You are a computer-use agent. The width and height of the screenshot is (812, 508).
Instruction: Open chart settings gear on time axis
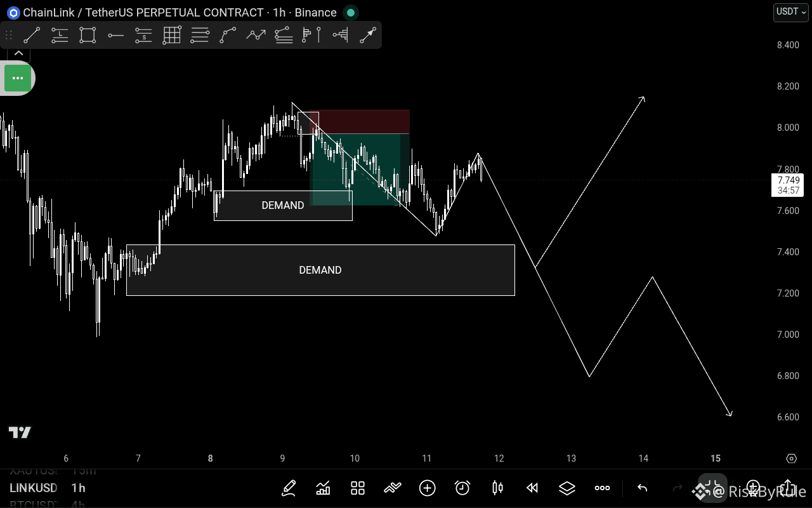[x=791, y=458]
